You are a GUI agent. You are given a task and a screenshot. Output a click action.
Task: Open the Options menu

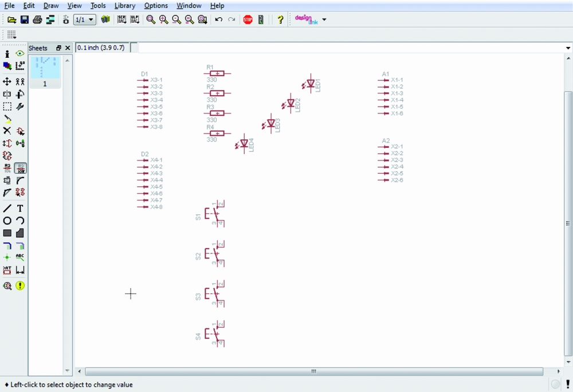[x=156, y=6]
